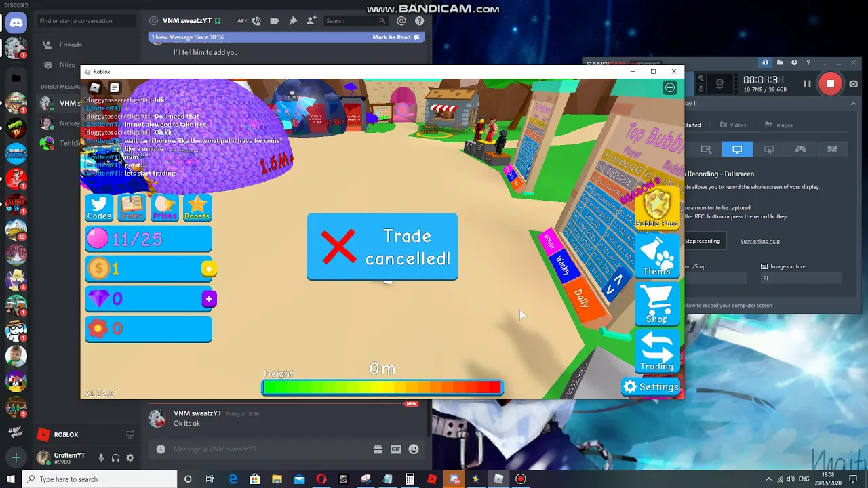Open the game Settings button
The image size is (868, 488).
coord(651,387)
